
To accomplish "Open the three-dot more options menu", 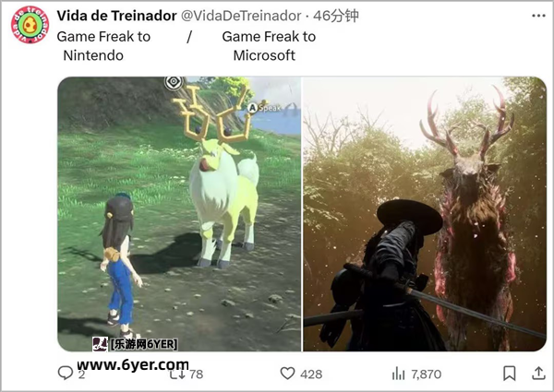I will coord(538,16).
